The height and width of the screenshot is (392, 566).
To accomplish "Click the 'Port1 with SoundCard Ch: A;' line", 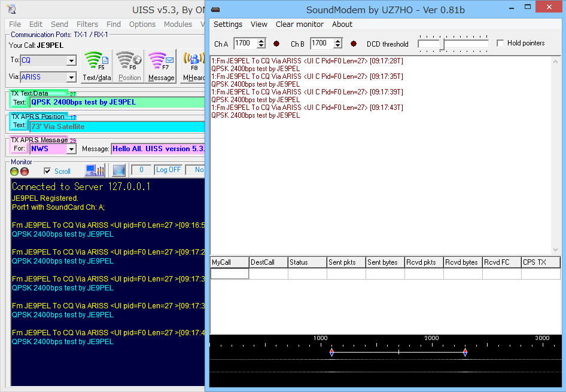I will coord(58,207).
